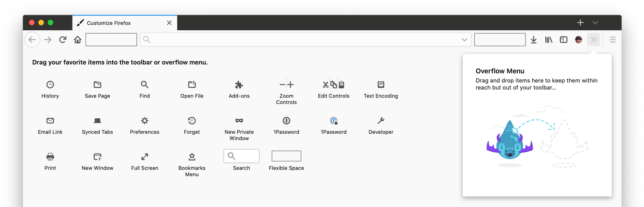
Task: Select the Save Page icon
Action: point(97,84)
